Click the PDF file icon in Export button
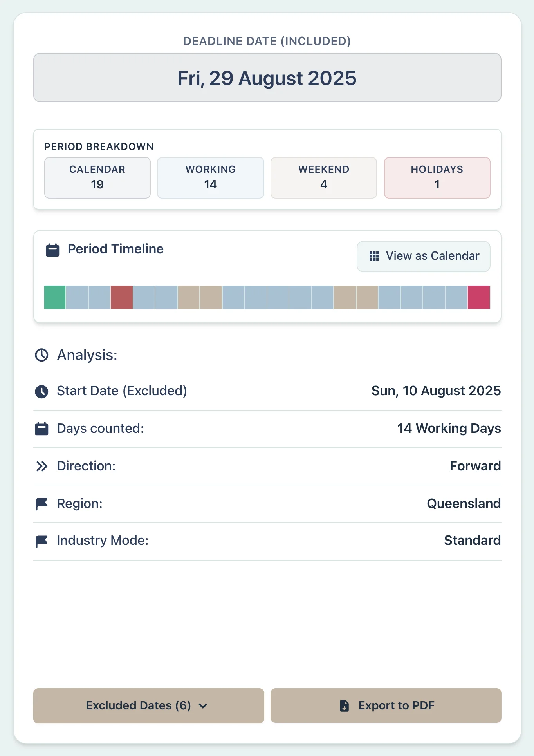 [344, 705]
